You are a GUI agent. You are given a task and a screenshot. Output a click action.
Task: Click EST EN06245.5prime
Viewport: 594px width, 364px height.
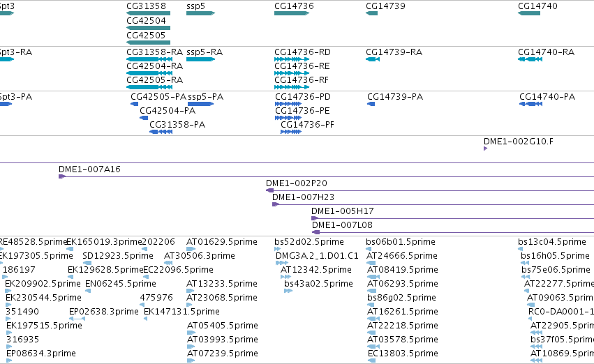(121, 285)
